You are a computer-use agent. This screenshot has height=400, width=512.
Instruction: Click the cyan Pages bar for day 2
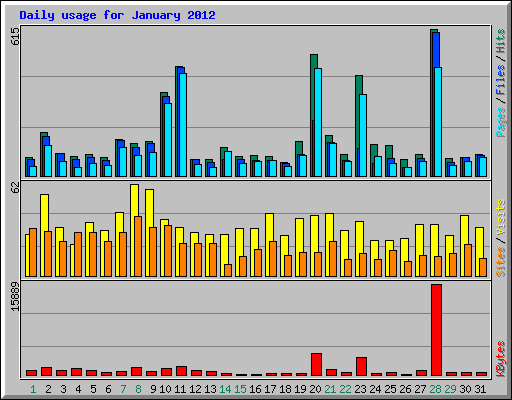[48, 161]
